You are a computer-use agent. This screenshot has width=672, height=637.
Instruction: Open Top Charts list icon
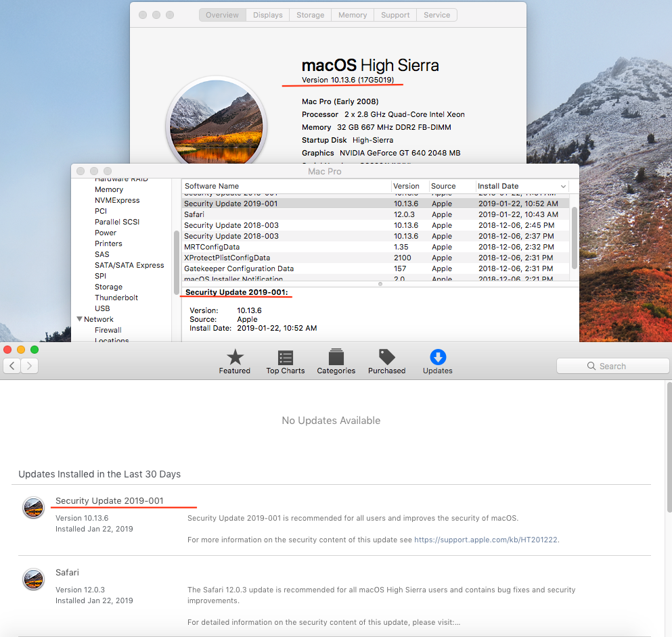click(286, 357)
